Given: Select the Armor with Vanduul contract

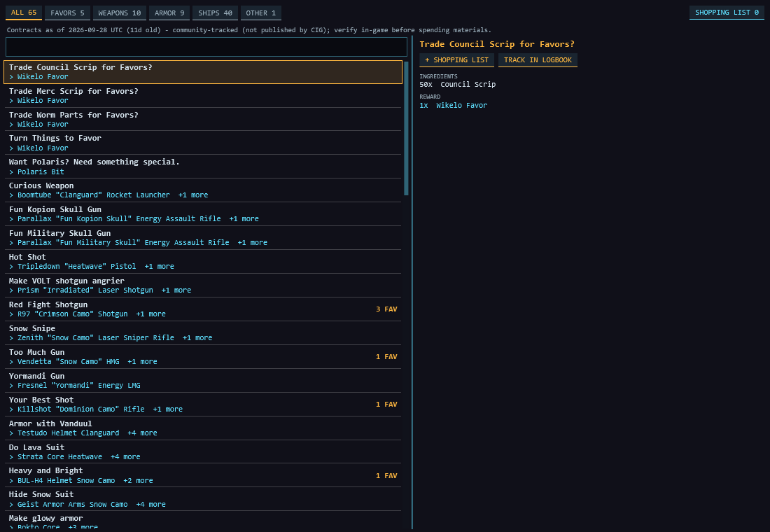Looking at the screenshot, I should click(x=203, y=428).
